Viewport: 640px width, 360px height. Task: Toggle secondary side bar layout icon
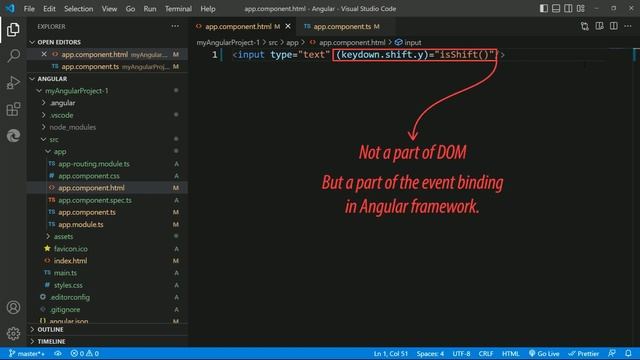coord(568,8)
